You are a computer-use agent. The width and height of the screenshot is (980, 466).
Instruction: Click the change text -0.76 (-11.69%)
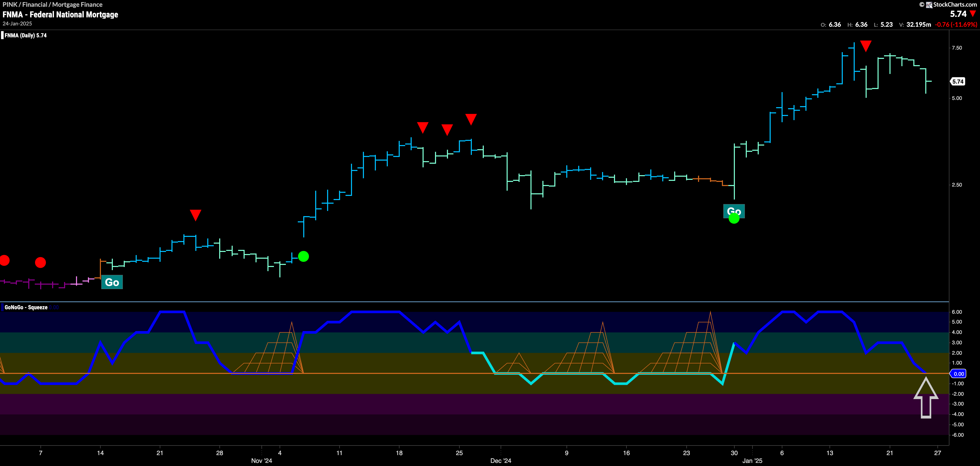click(956, 24)
